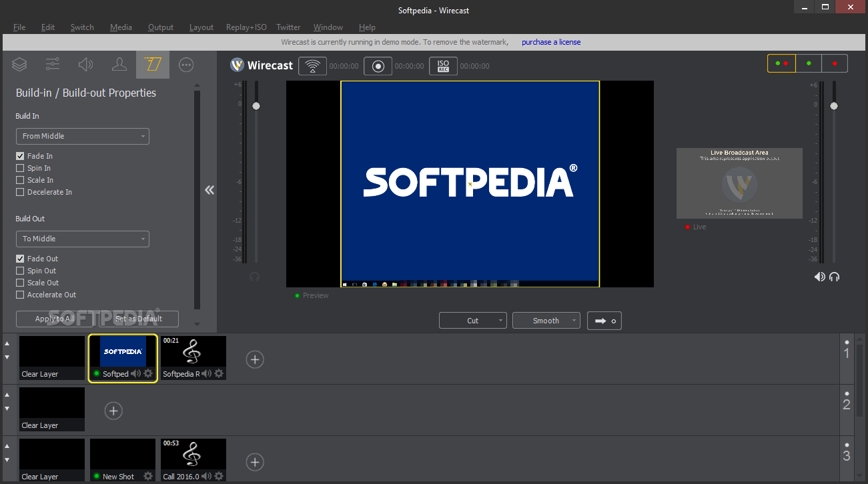Open settings gear on Softped shot
Screen dimensions: 868x484
coord(148,373)
